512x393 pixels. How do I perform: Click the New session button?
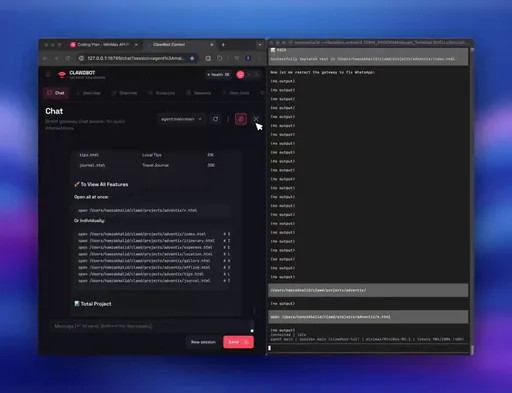pyautogui.click(x=203, y=342)
